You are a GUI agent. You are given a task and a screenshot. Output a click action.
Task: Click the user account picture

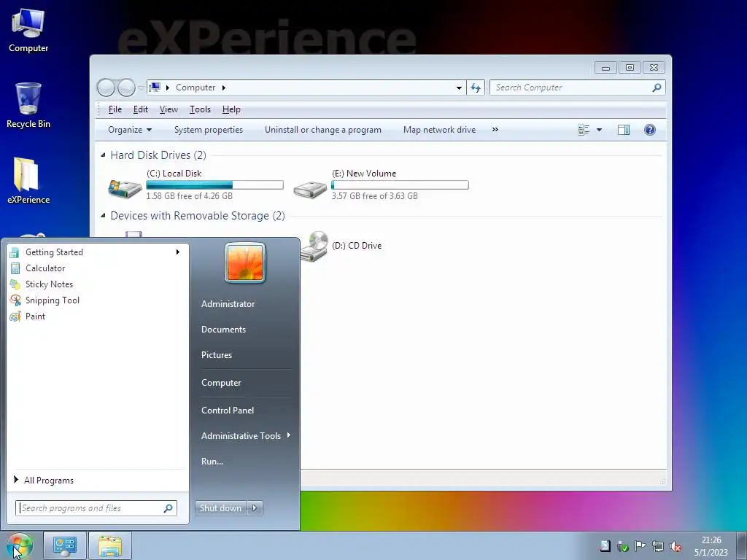click(245, 262)
